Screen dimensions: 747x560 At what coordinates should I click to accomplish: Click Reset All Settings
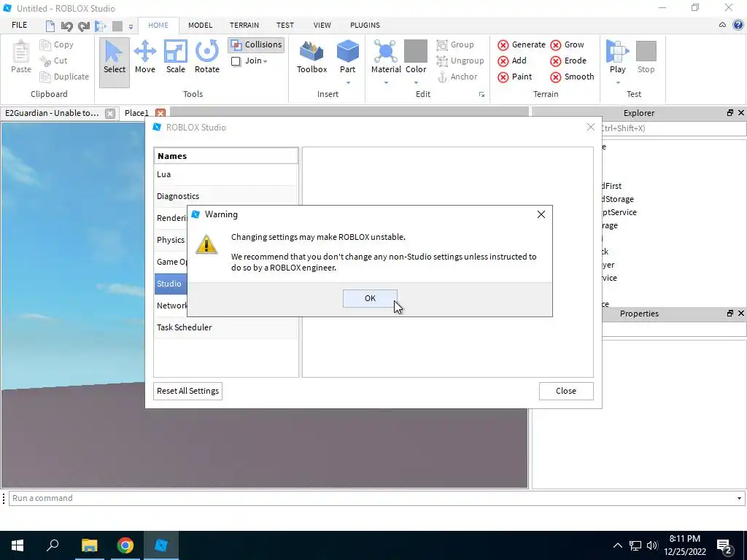click(187, 391)
